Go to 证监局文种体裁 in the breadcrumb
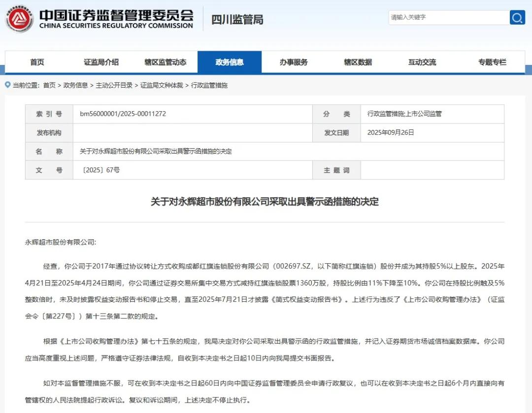This screenshot has width=532, height=413. tap(162, 85)
